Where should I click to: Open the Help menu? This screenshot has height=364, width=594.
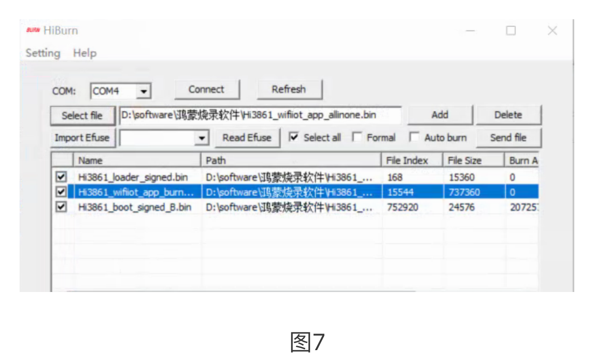click(x=85, y=53)
